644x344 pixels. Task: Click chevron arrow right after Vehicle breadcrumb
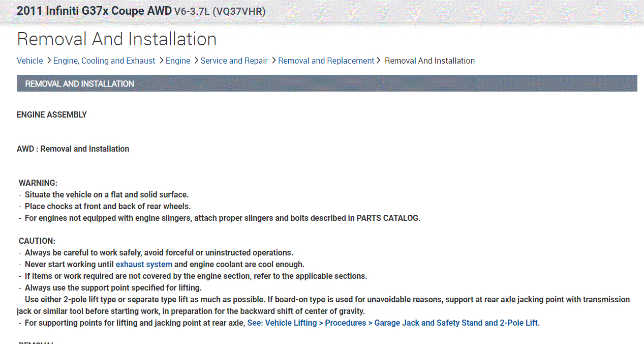click(x=48, y=61)
